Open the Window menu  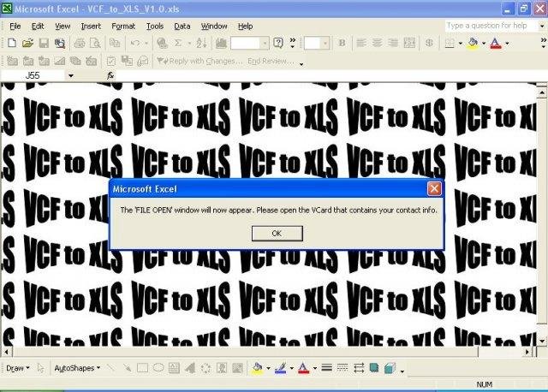(x=214, y=27)
